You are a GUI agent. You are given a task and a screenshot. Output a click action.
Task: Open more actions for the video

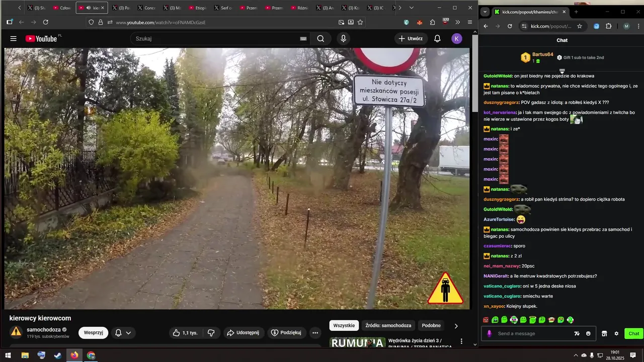tap(315, 333)
